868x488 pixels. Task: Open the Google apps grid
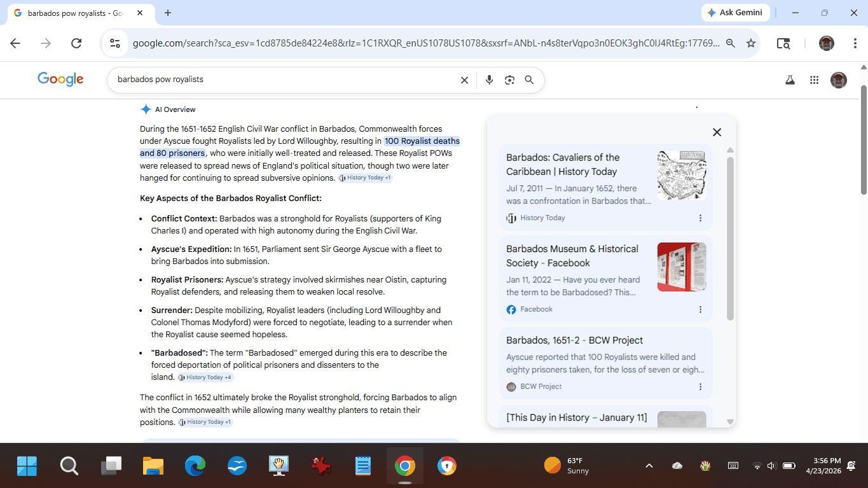(x=814, y=80)
